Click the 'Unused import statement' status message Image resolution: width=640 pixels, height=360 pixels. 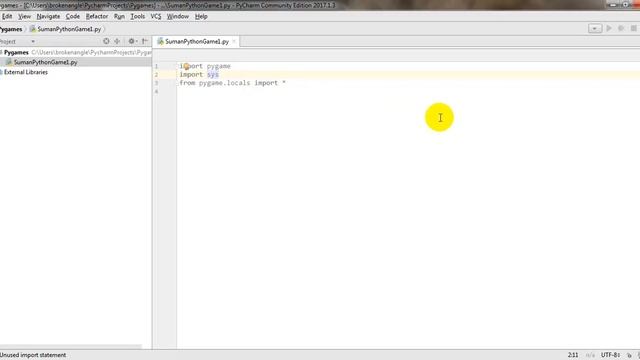tap(33, 355)
